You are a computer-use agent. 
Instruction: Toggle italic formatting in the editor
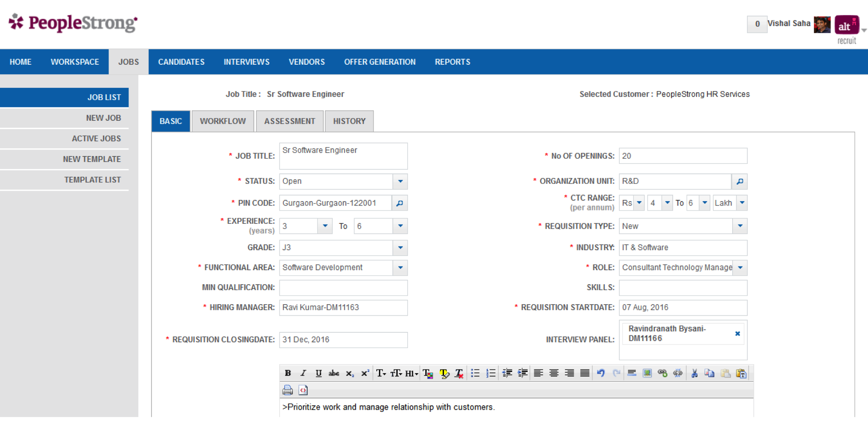point(303,373)
